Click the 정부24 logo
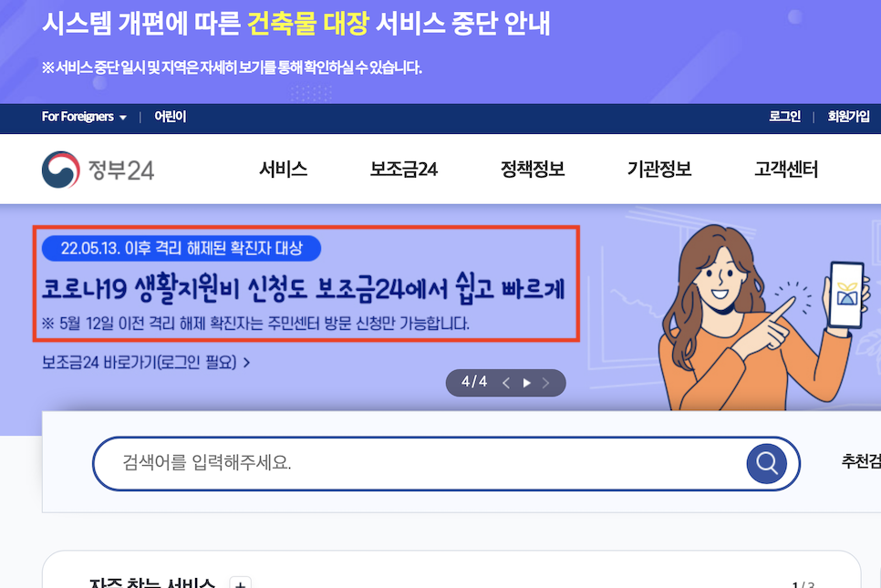Screen dimensions: 881x588 pos(98,170)
